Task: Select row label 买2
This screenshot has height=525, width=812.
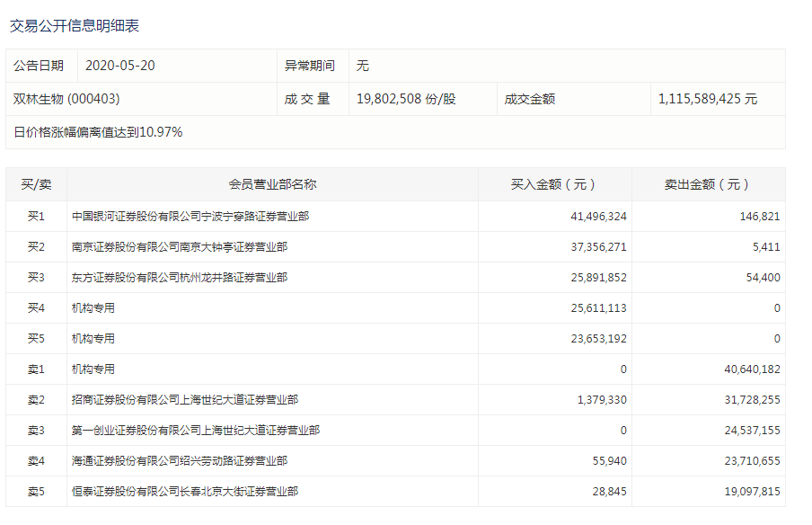Action: coord(36,246)
